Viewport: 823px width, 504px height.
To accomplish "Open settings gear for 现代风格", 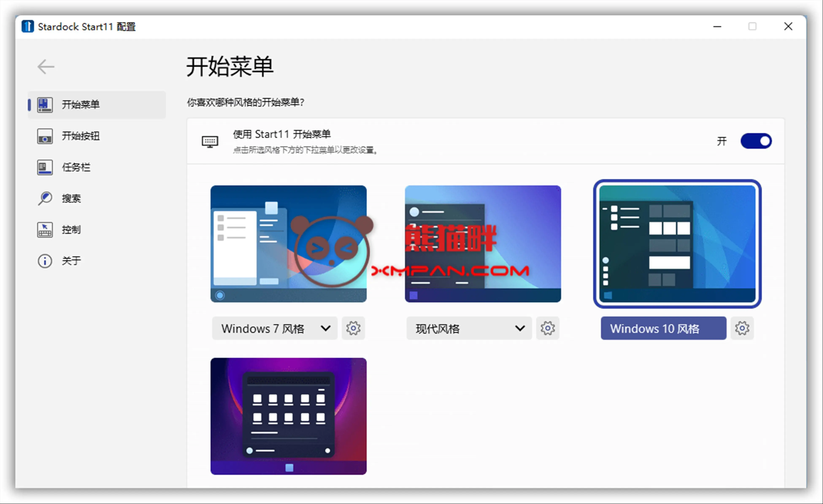I will tap(548, 328).
